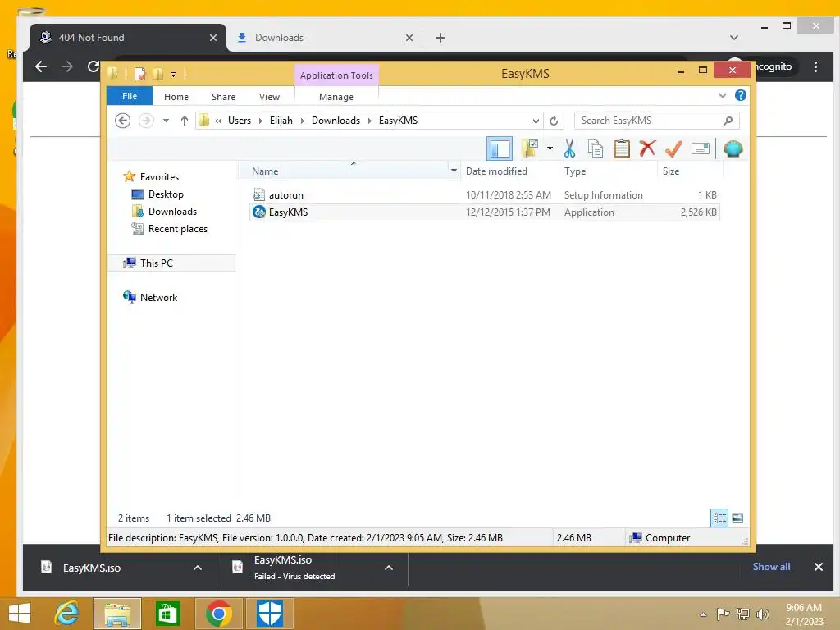Image resolution: width=840 pixels, height=630 pixels.
Task: Click the folder options icon in toolbar
Action: point(530,148)
